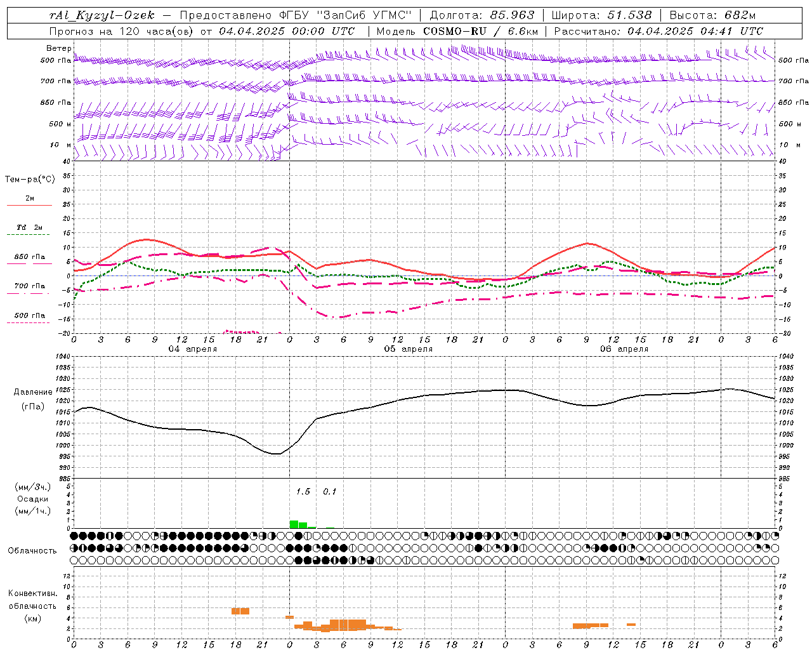Click the '(мм/3ч.)' precipitation unit label

(x=33, y=487)
